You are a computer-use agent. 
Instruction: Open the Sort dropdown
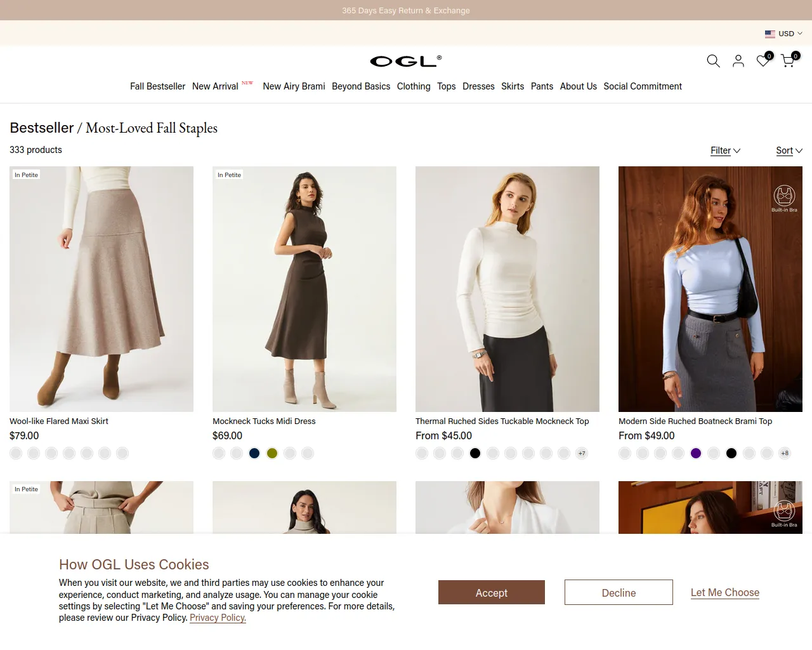coord(789,150)
